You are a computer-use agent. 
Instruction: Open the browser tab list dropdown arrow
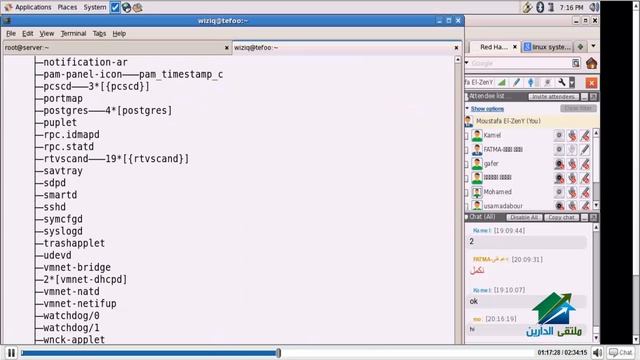pos(593,46)
